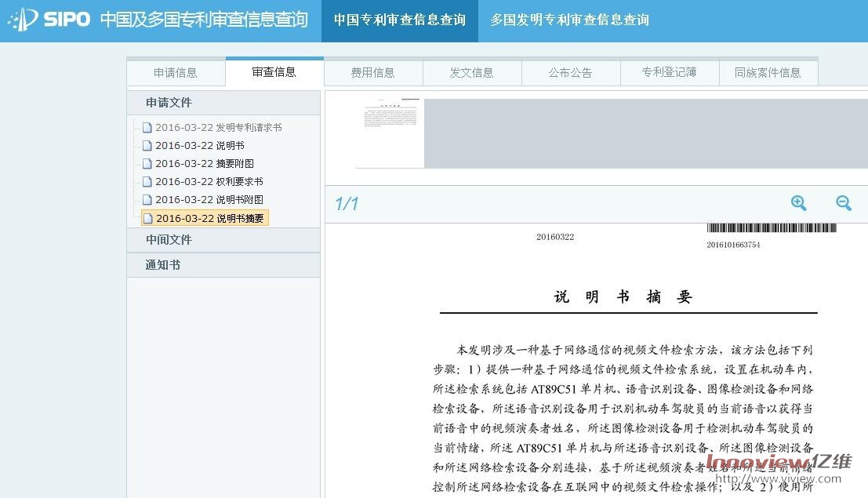Click the file icon beside 说明书附图
Viewport: 868px width, 498px height.
coord(147,200)
